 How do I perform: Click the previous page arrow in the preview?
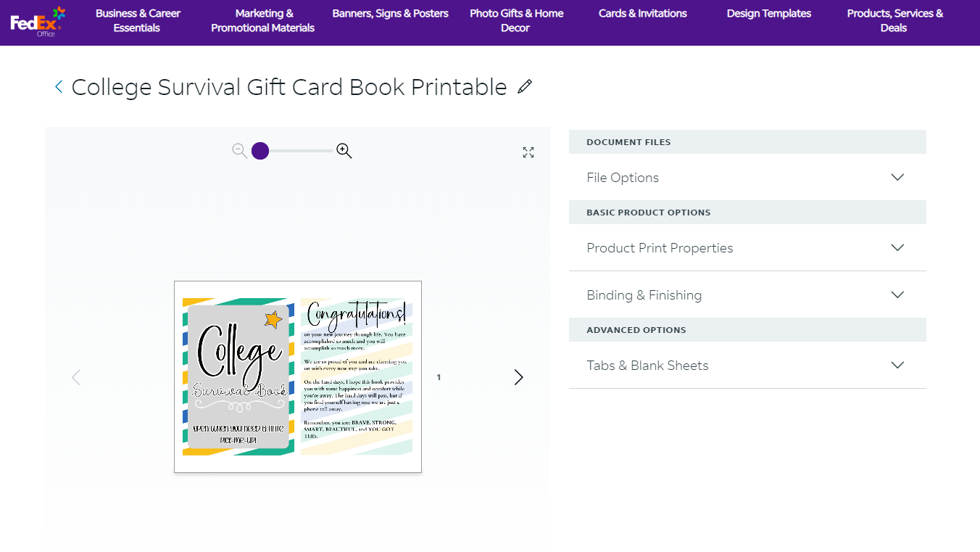click(76, 377)
